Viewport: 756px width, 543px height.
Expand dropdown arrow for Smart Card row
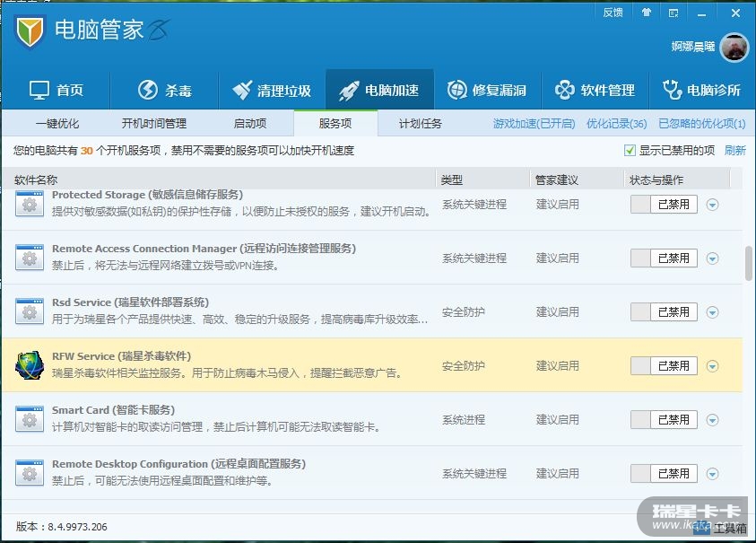[x=713, y=420]
